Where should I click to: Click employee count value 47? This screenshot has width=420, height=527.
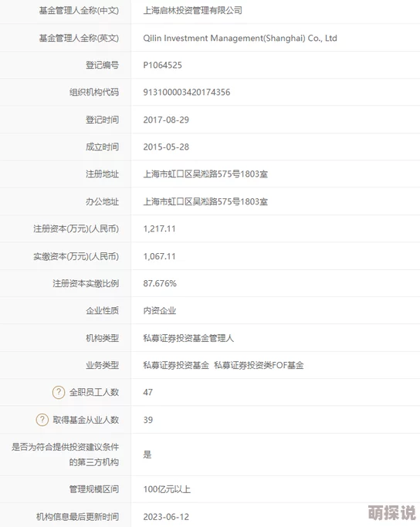(148, 393)
